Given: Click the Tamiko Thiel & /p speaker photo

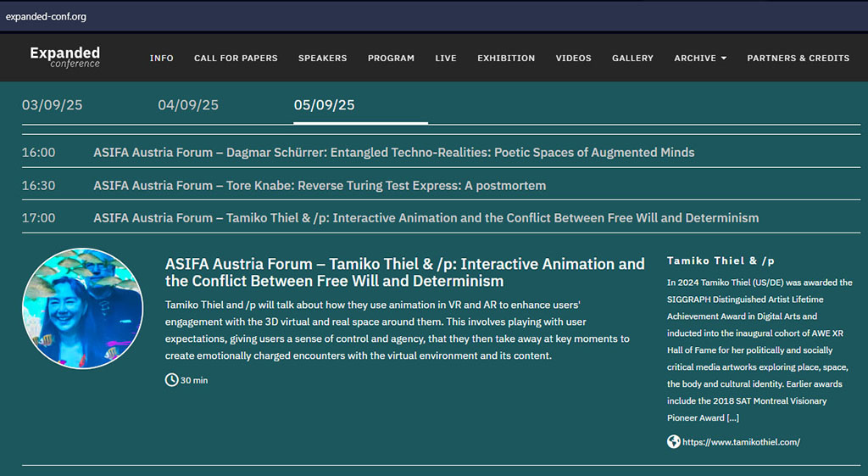Looking at the screenshot, I should tap(82, 308).
